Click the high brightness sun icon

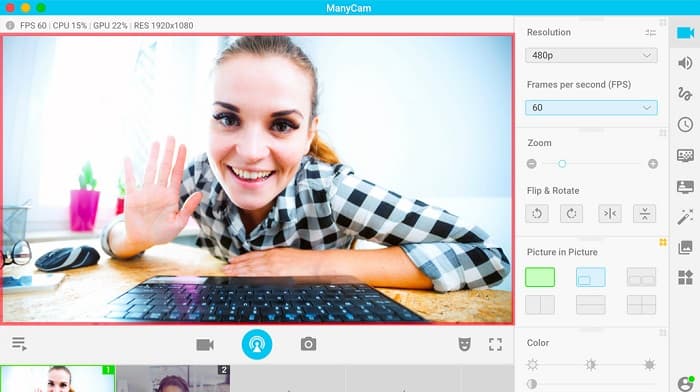650,365
